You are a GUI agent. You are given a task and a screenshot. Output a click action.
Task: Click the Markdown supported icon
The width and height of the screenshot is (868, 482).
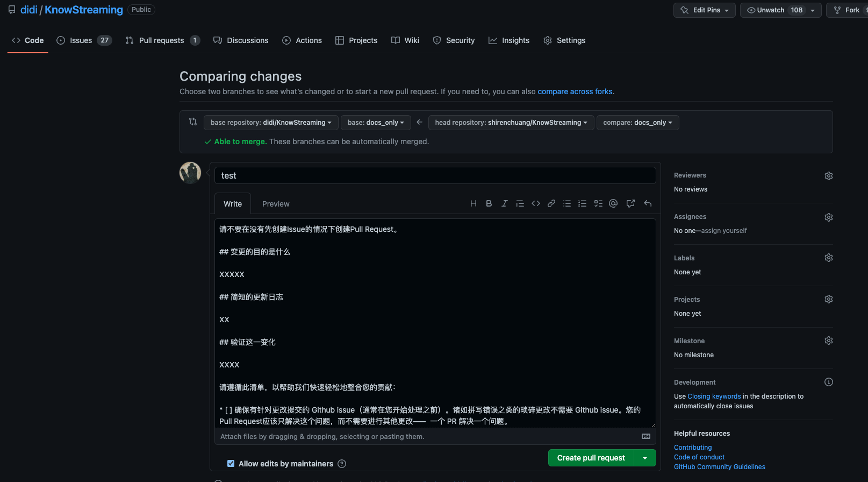pos(646,436)
